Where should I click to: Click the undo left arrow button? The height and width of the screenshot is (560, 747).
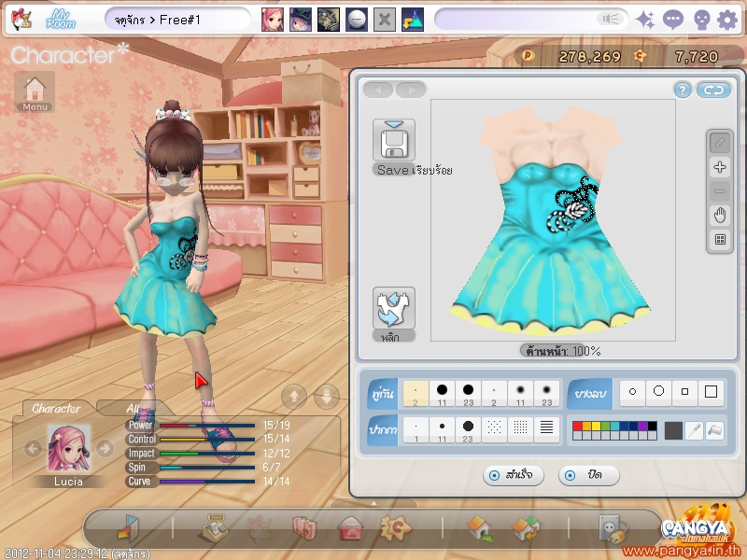378,90
